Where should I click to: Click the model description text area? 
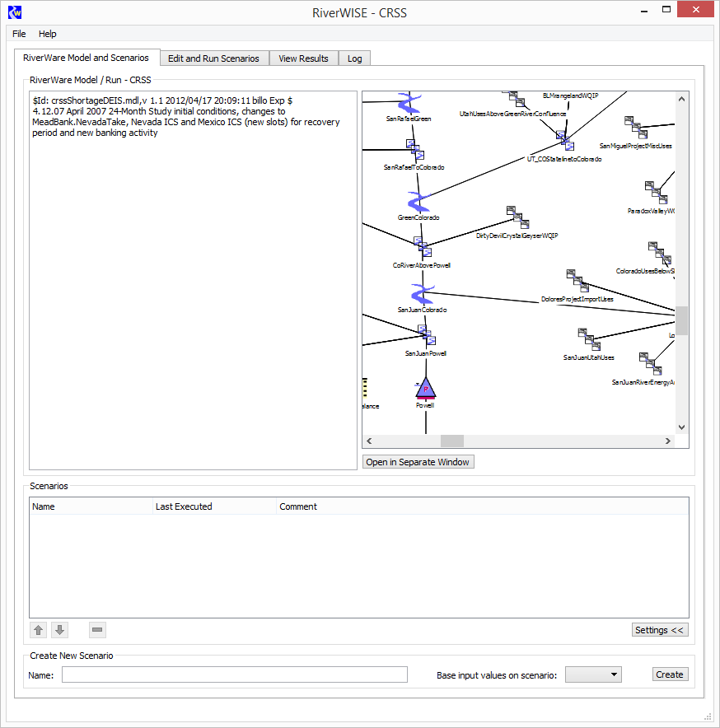(193, 281)
